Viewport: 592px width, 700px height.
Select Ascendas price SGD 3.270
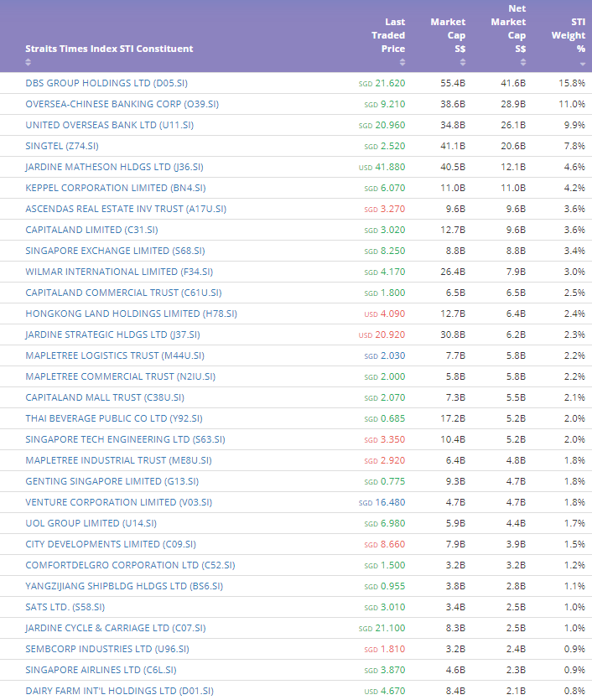(x=384, y=210)
